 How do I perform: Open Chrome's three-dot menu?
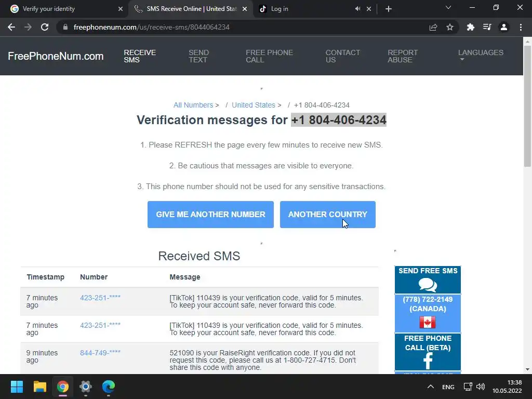click(x=521, y=27)
